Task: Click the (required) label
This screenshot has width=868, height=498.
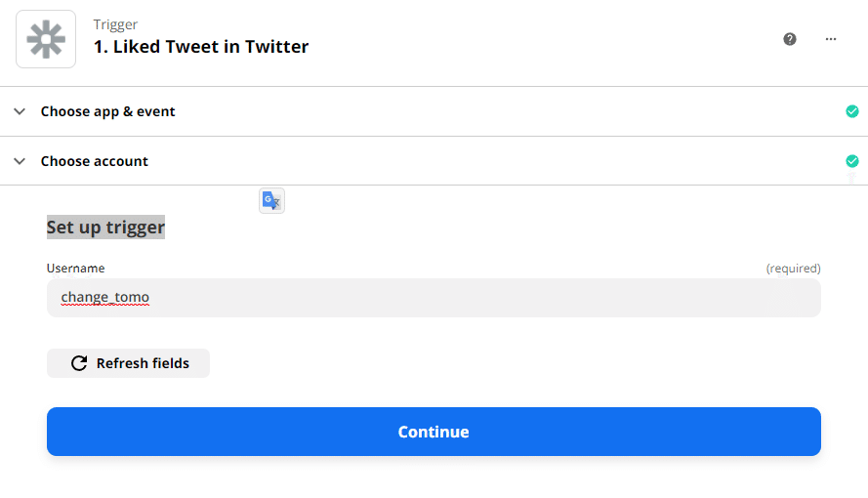Action: [793, 269]
